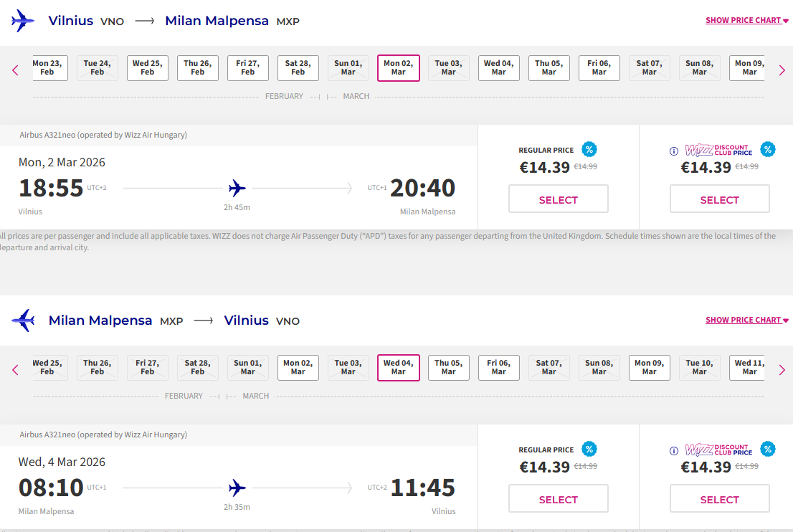Expand outbound Show Price Chart
This screenshot has height=532, width=793.
(746, 20)
